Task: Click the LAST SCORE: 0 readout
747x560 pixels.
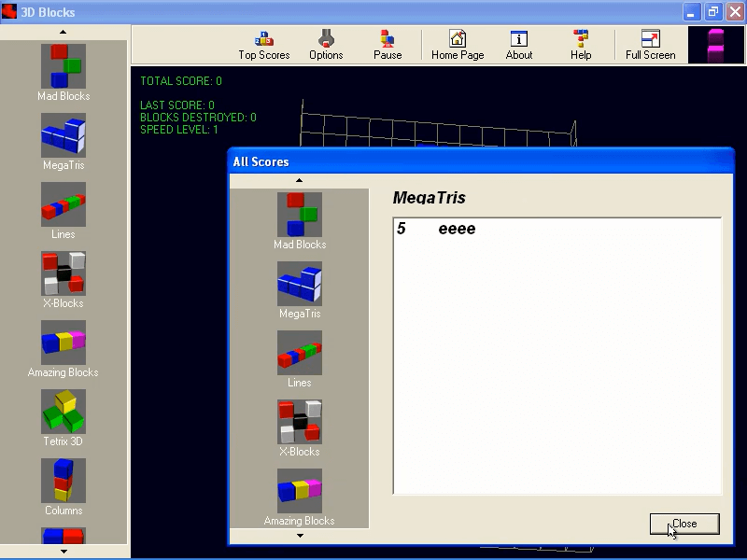Action: point(177,105)
